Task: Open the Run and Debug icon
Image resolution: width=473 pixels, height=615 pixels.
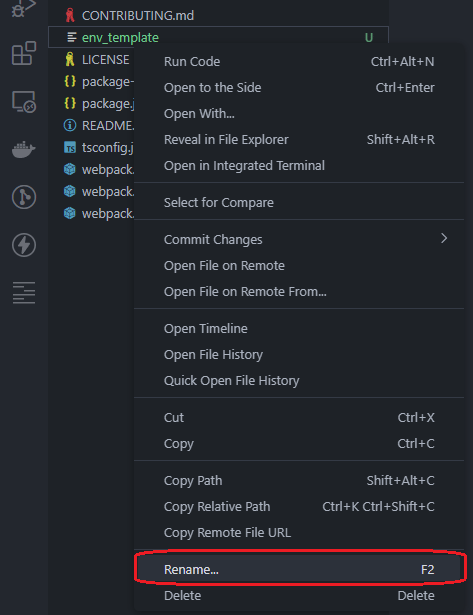Action: (24, 8)
